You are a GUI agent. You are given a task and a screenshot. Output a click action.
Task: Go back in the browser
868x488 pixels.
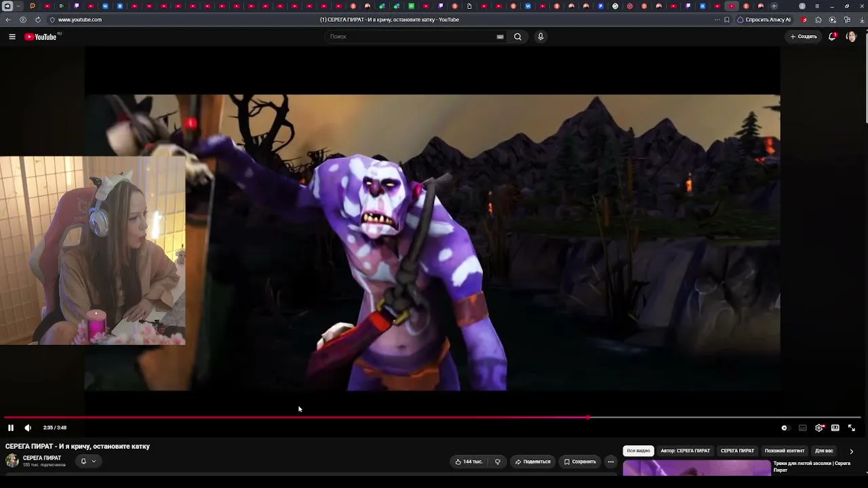[8, 20]
